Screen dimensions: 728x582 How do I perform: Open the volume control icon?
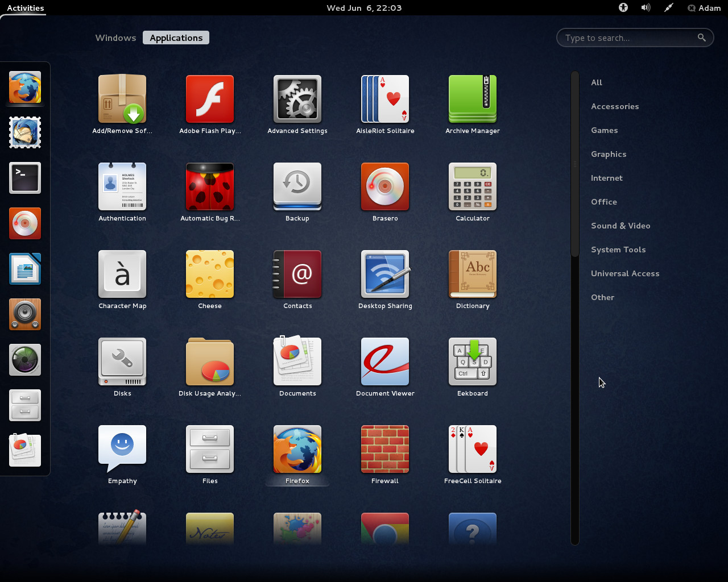click(x=646, y=8)
